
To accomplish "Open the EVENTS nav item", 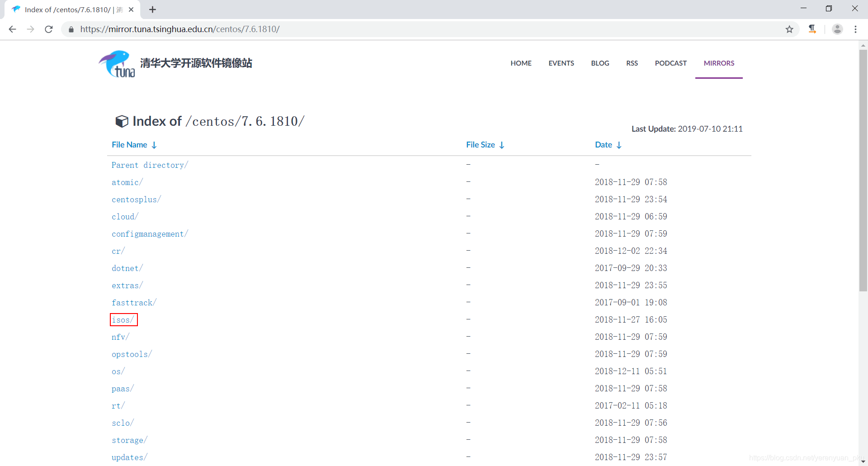I will [x=561, y=63].
